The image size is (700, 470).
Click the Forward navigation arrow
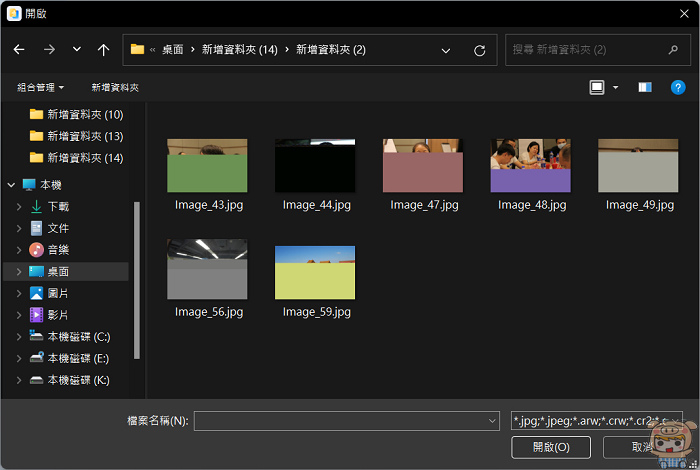click(48, 49)
